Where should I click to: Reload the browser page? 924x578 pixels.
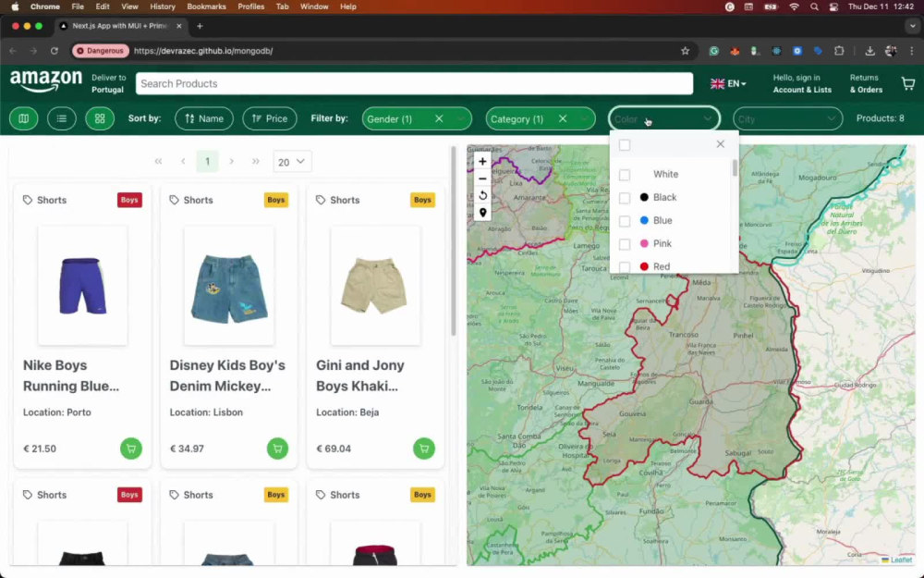[x=55, y=51]
